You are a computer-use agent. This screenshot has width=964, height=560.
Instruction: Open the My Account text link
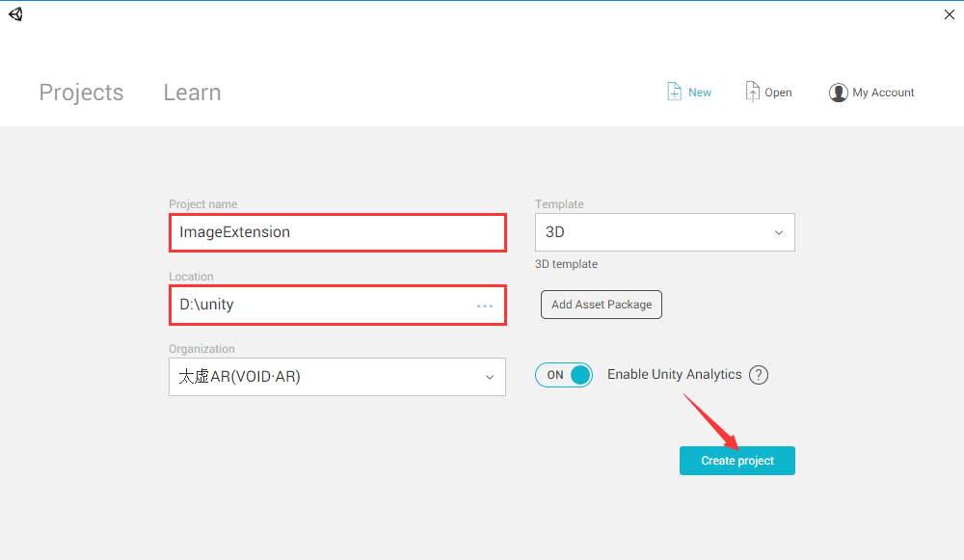tap(883, 93)
